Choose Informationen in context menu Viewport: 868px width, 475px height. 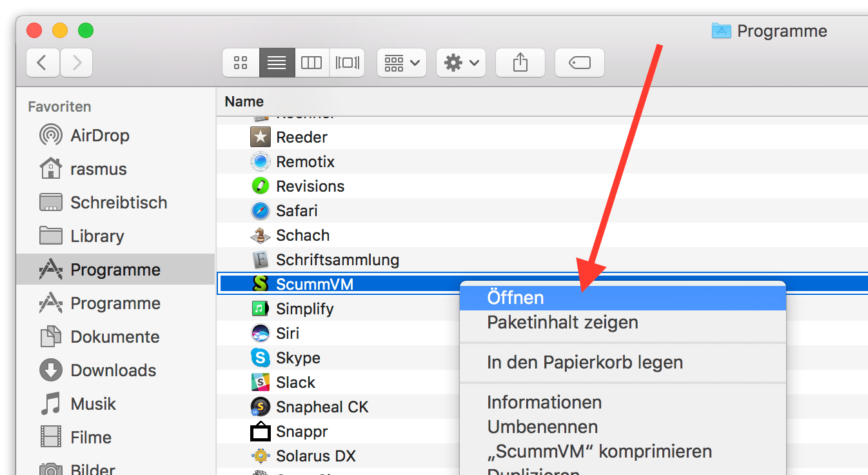[623, 402]
